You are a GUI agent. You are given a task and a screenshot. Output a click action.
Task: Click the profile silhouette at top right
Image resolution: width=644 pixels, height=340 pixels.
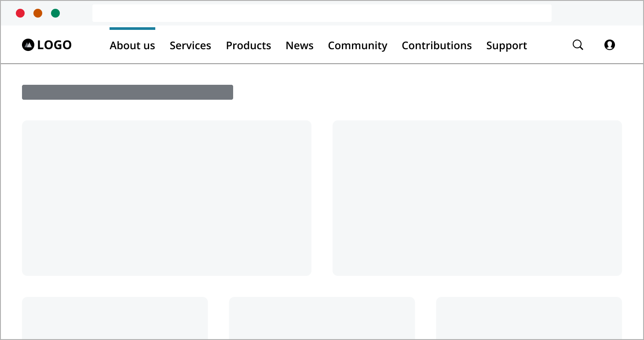click(x=610, y=45)
